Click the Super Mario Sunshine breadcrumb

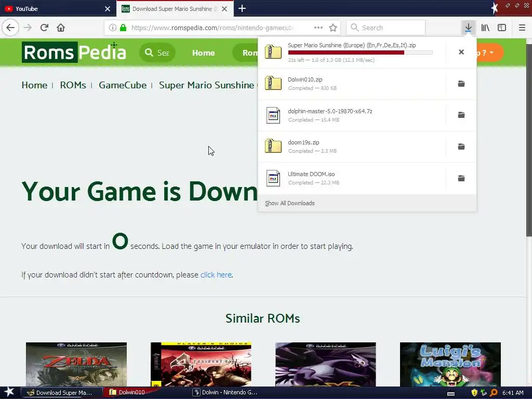206,85
